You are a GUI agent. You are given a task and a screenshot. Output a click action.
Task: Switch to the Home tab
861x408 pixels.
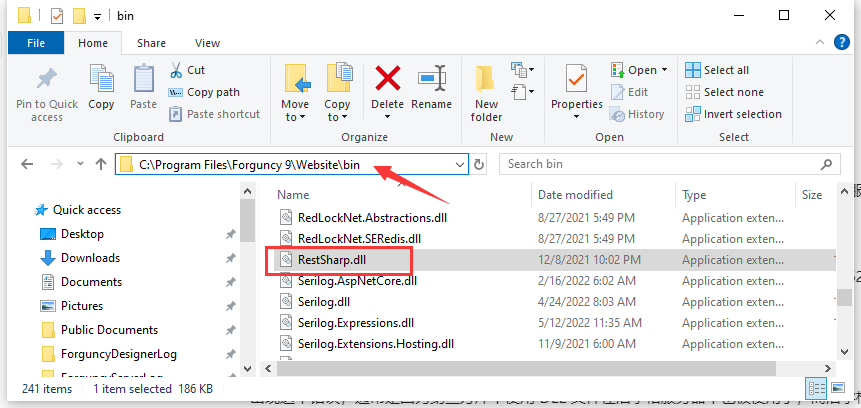(93, 43)
